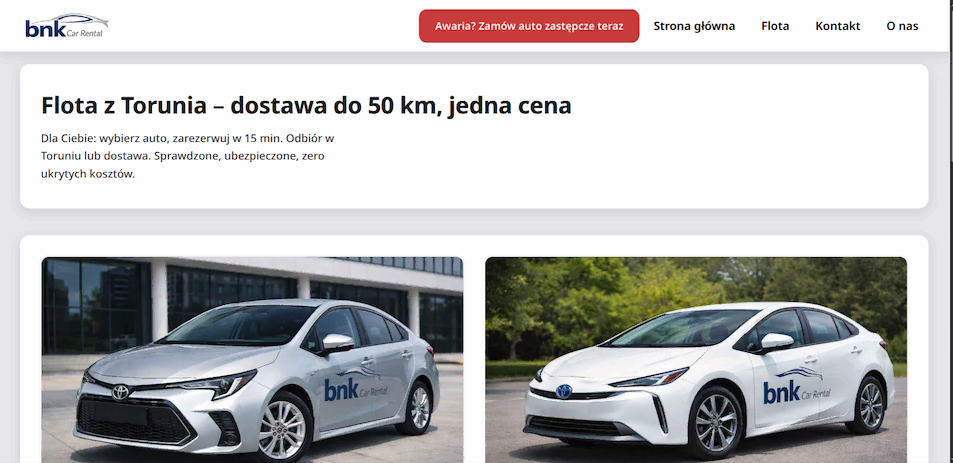Click the side mirror of the white Prius

tap(776, 342)
